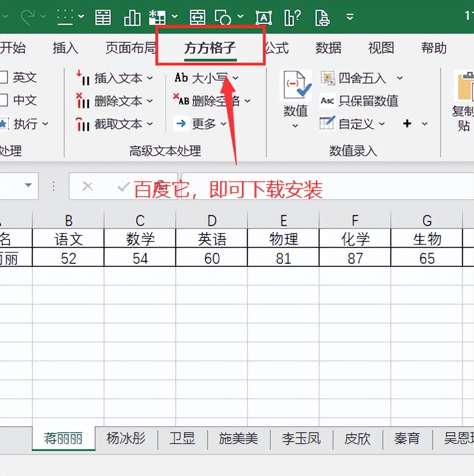Click the cell with value 52
Screen dimensions: 474x476
(68, 257)
